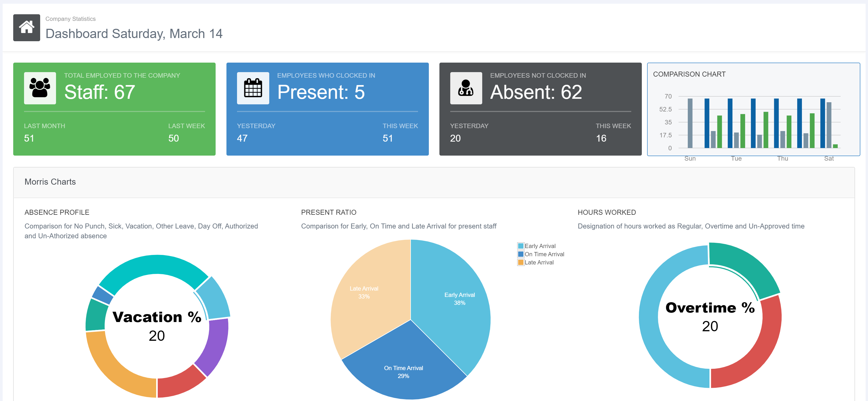
Task: Click the Company Statistics breadcrumb text
Action: tap(71, 19)
